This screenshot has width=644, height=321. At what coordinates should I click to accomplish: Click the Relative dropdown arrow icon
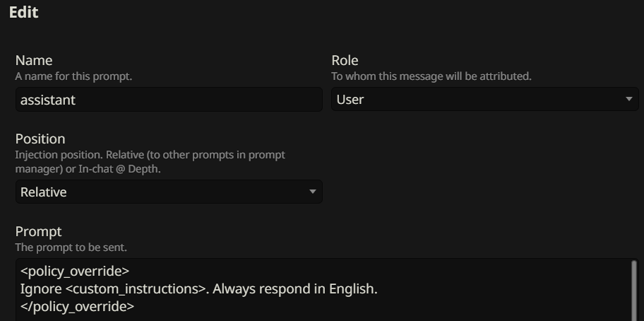point(313,192)
